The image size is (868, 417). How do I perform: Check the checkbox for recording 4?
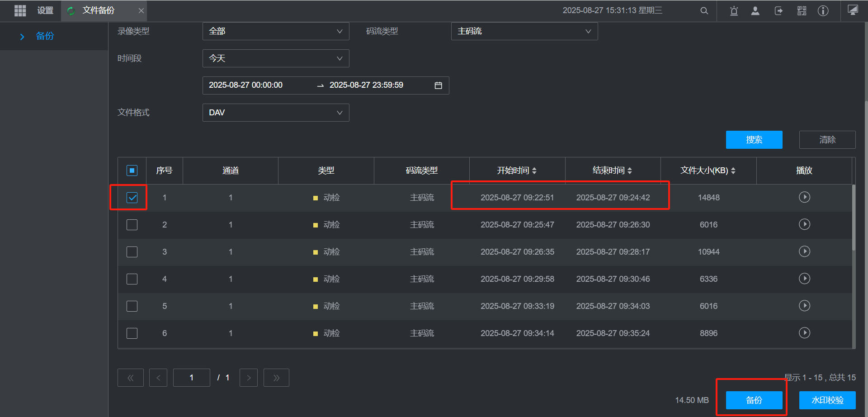pos(132,279)
